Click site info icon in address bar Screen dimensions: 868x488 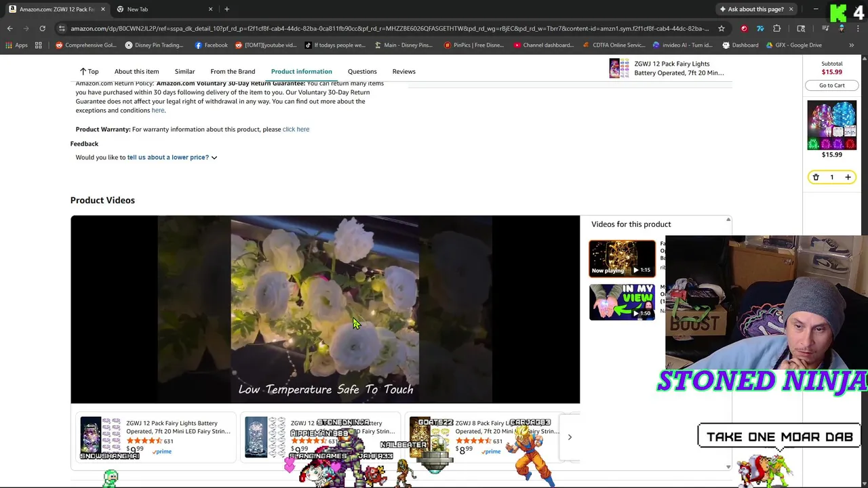(x=62, y=28)
